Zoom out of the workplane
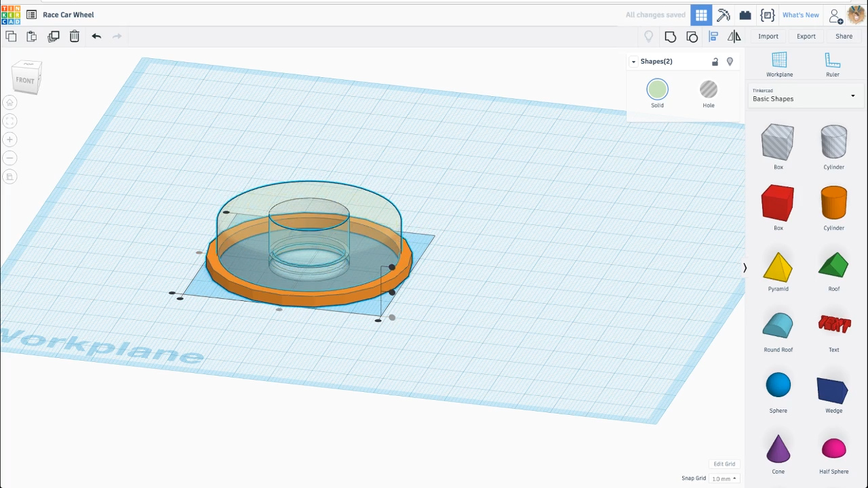Screen dimensions: 868x488 click(10, 158)
